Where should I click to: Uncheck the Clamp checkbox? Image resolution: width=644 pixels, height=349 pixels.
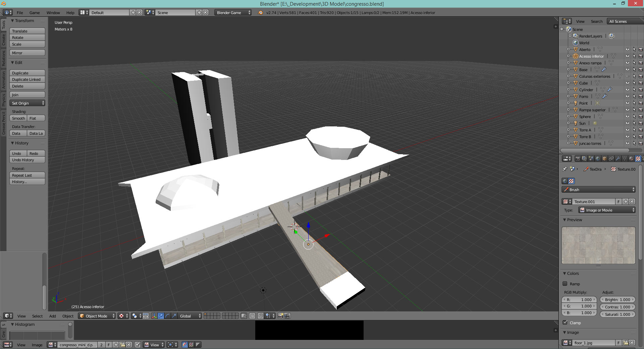pos(565,323)
